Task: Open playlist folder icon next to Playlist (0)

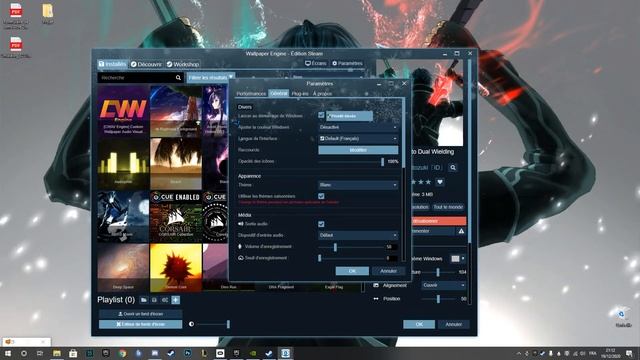Action: pyautogui.click(x=144, y=300)
